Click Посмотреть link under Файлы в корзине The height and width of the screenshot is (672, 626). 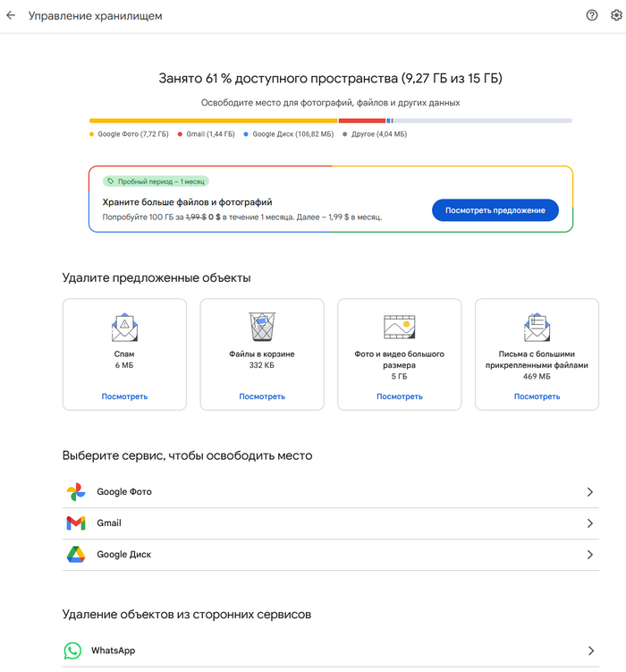[x=262, y=396]
